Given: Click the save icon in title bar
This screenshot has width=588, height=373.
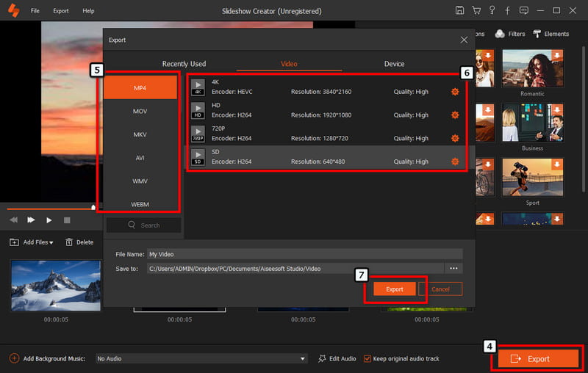Looking at the screenshot, I should [459, 10].
